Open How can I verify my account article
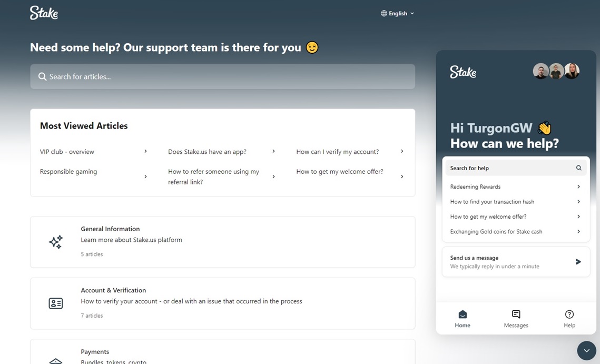600x364 pixels. point(338,152)
